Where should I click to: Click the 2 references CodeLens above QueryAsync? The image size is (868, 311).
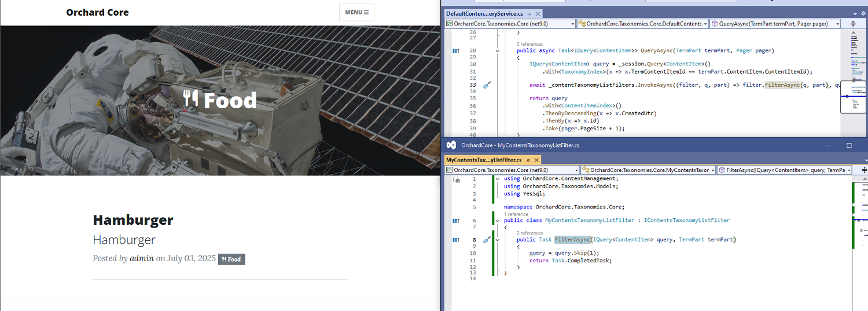(529, 44)
